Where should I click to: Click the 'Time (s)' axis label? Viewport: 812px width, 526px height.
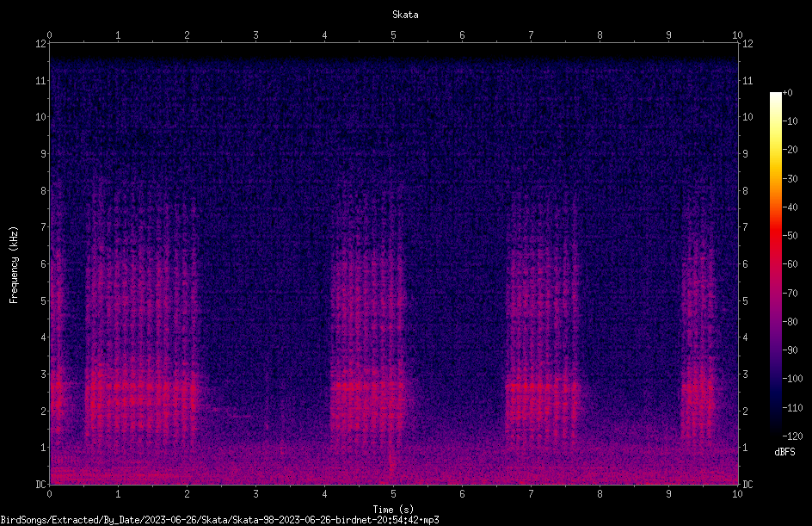(393, 510)
